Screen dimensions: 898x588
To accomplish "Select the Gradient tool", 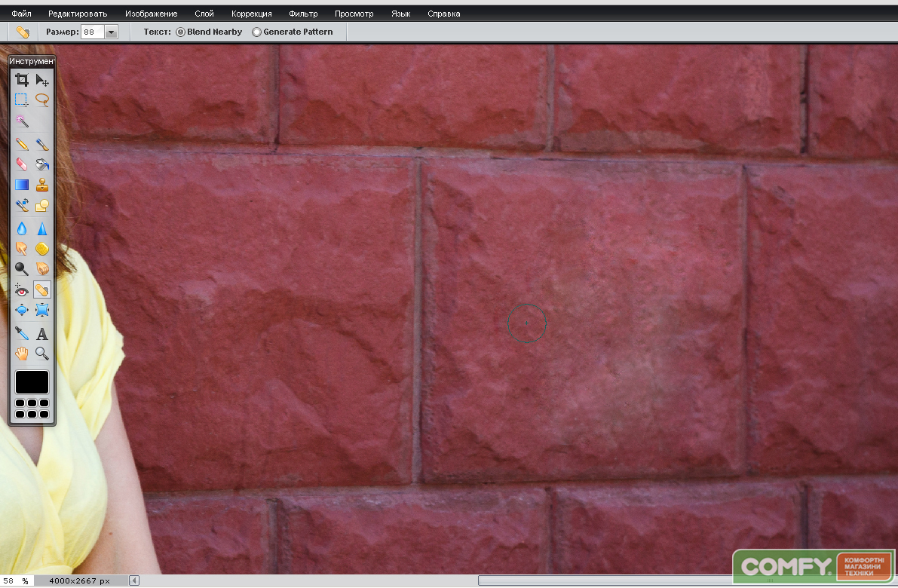I will (x=22, y=185).
